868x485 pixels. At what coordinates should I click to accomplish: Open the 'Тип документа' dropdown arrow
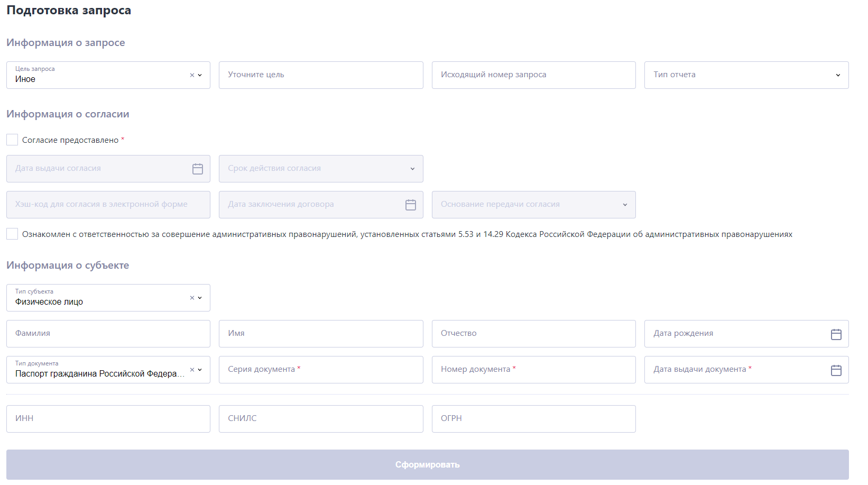tap(200, 370)
